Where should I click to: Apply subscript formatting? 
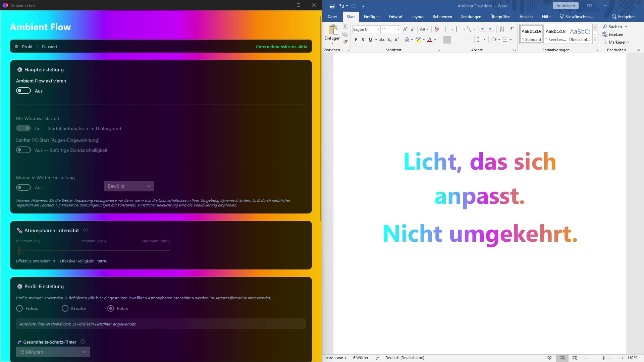[x=389, y=40]
